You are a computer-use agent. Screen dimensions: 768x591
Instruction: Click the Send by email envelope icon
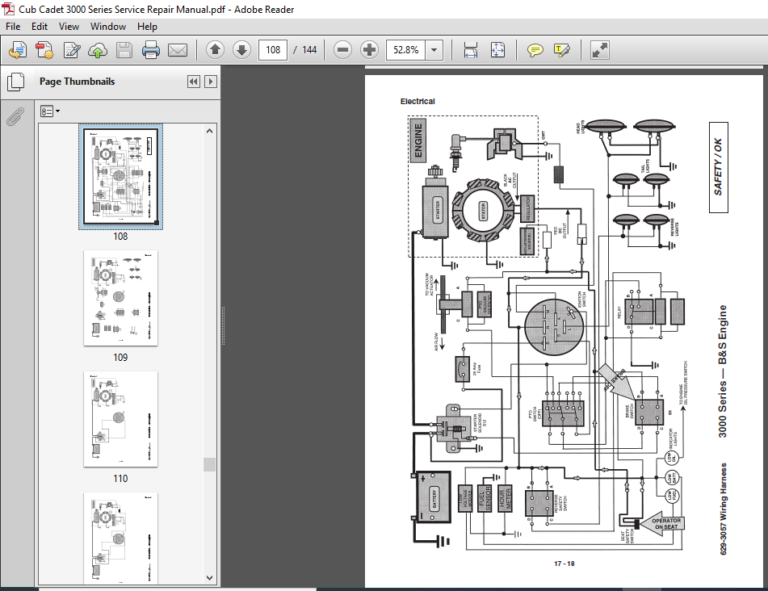[x=177, y=50]
